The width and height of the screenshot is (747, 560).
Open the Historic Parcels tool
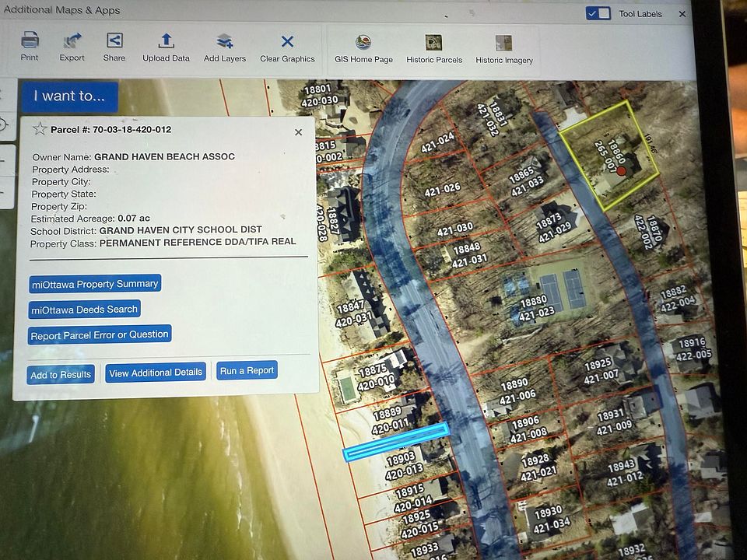point(433,44)
